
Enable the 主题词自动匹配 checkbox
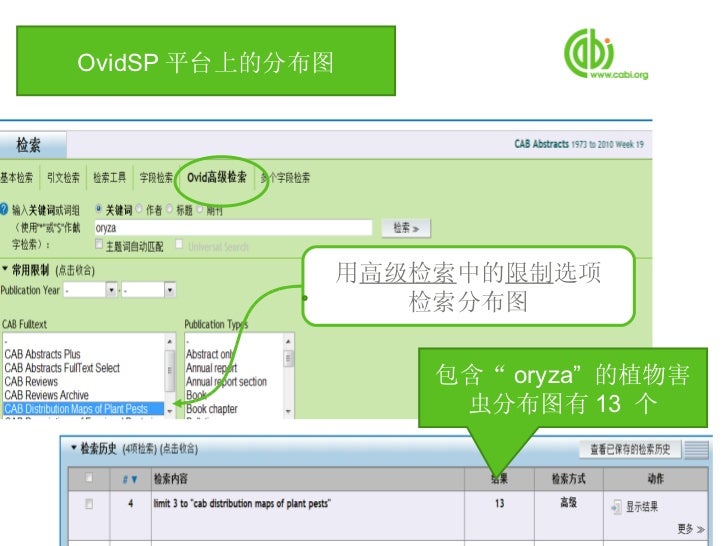pos(99,244)
